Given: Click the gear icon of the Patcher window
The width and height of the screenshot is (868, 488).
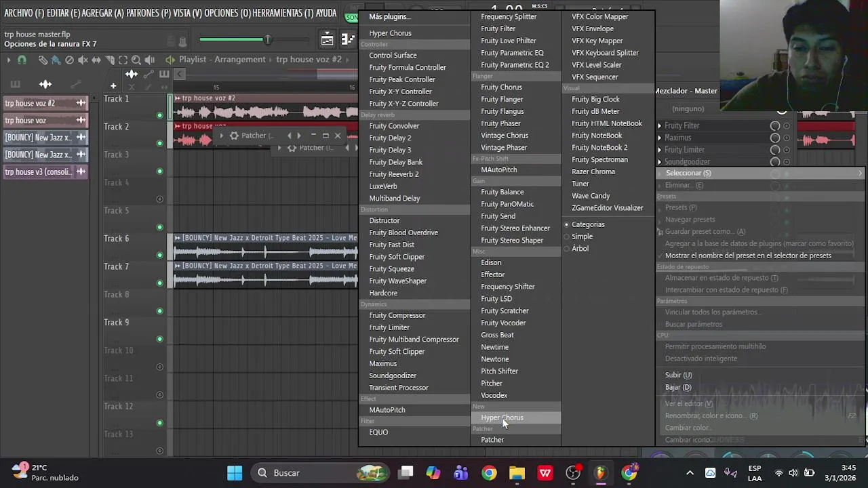Looking at the screenshot, I should click(234, 136).
